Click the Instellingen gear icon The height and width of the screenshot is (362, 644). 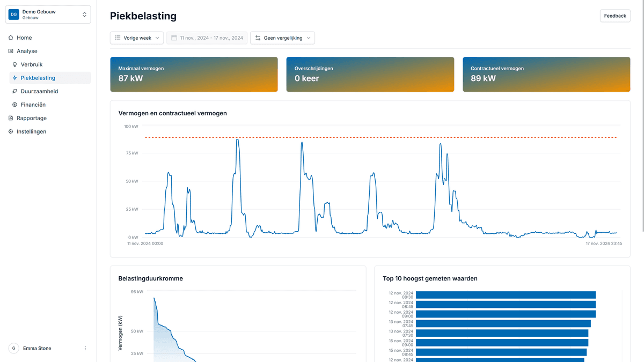pyautogui.click(x=11, y=131)
